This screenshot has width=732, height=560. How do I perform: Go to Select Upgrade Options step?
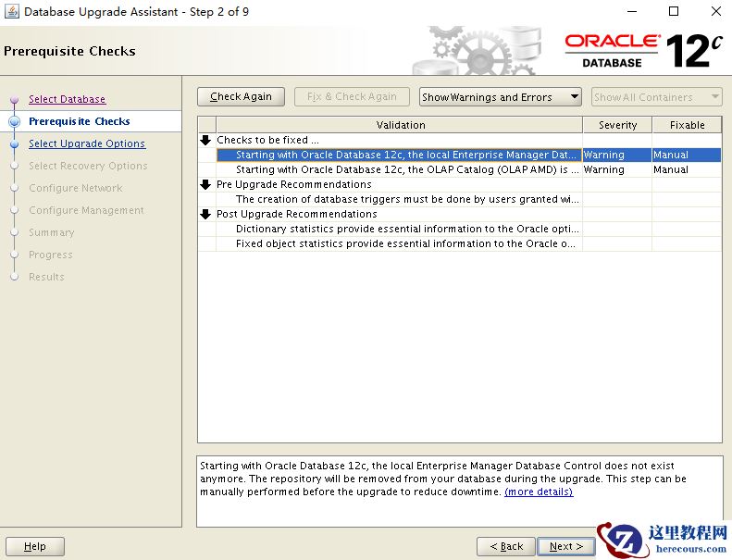pyautogui.click(x=87, y=143)
